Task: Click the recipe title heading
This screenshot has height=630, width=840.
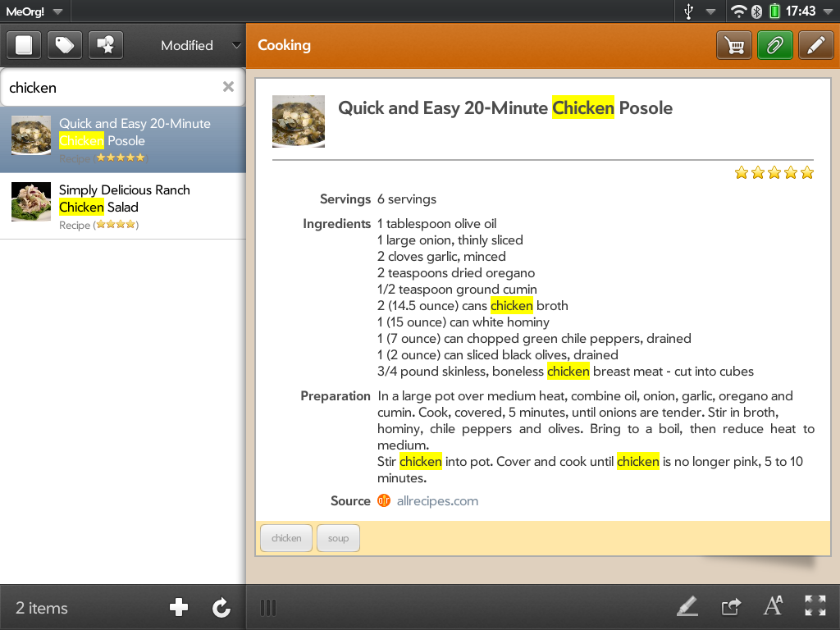Action: 505,108
